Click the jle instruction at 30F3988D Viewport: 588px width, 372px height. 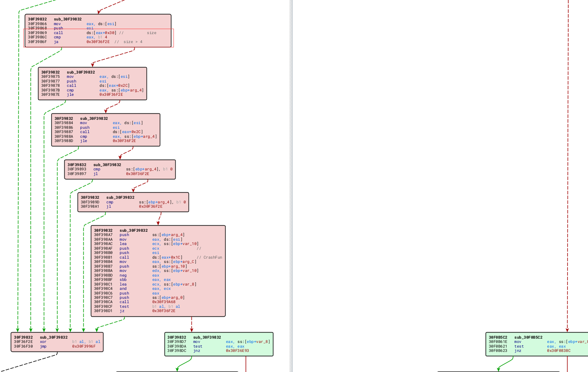[95, 141]
